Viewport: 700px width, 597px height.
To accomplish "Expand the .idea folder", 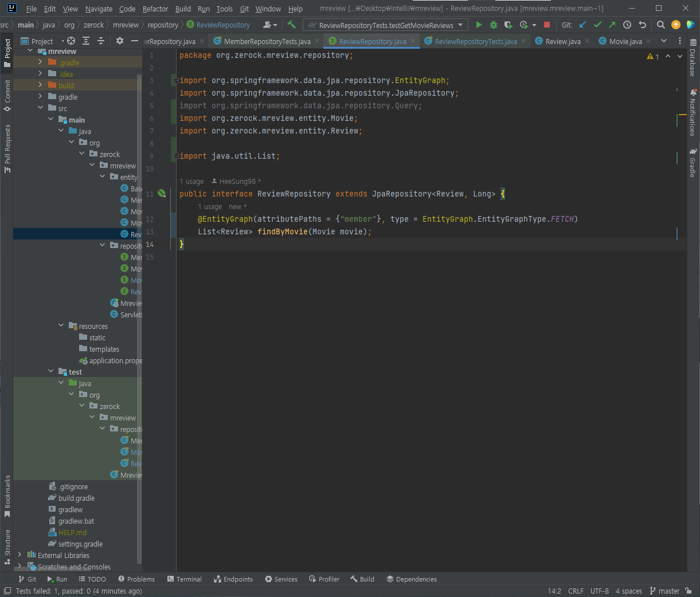I will [40, 74].
